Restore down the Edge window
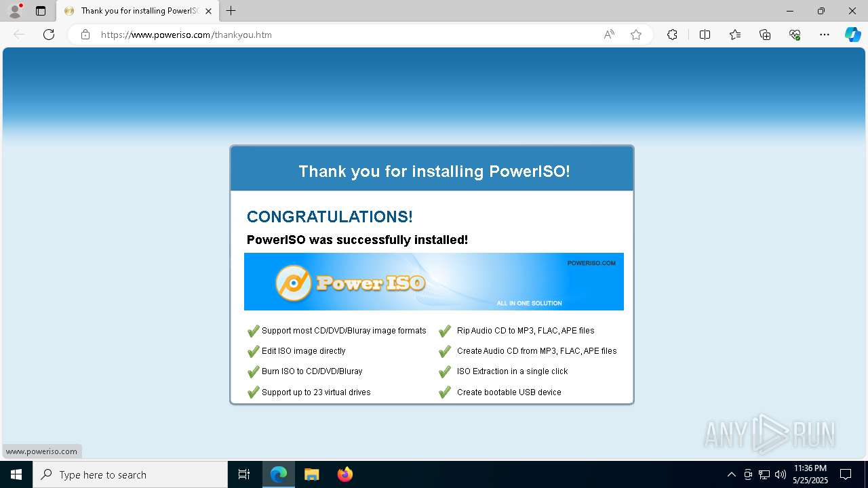868x488 pixels. [x=821, y=11]
